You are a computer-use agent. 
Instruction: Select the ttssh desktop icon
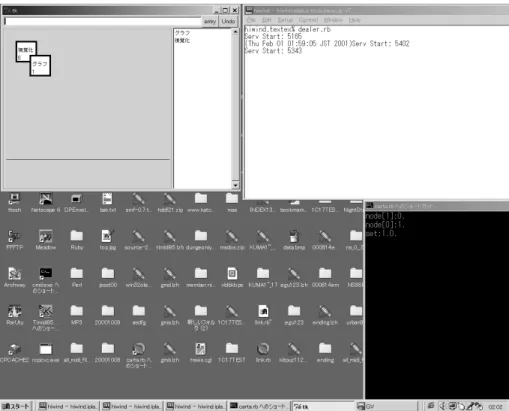click(14, 203)
